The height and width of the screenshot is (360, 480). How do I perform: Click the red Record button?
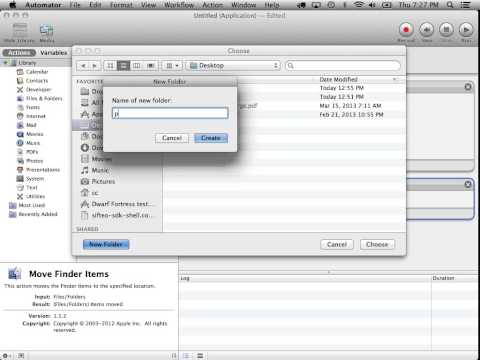click(x=406, y=30)
